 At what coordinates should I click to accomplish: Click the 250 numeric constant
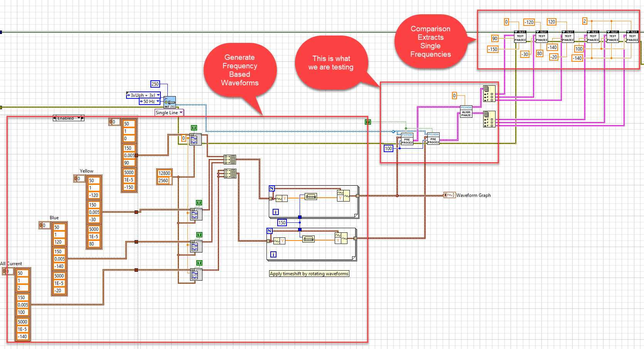155,84
